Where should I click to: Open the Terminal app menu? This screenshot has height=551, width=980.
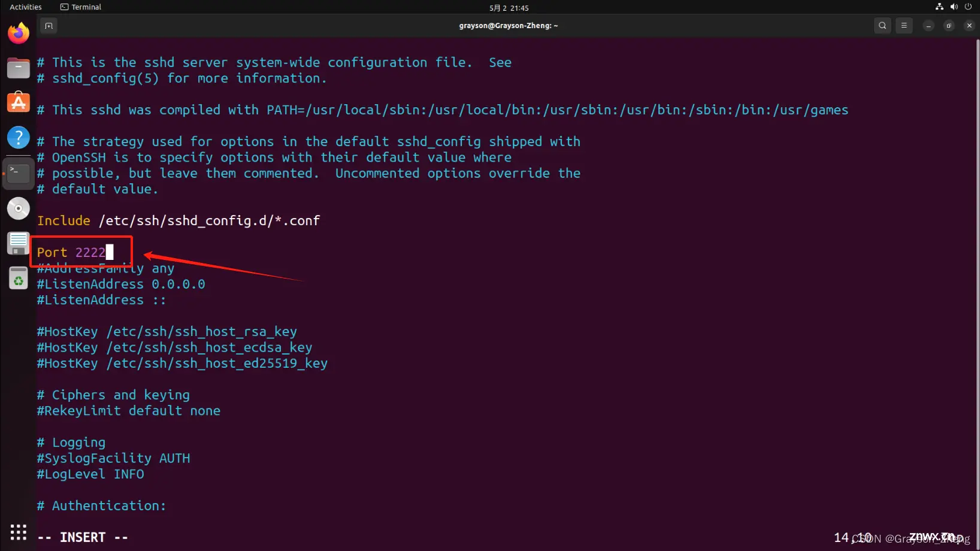pos(81,7)
